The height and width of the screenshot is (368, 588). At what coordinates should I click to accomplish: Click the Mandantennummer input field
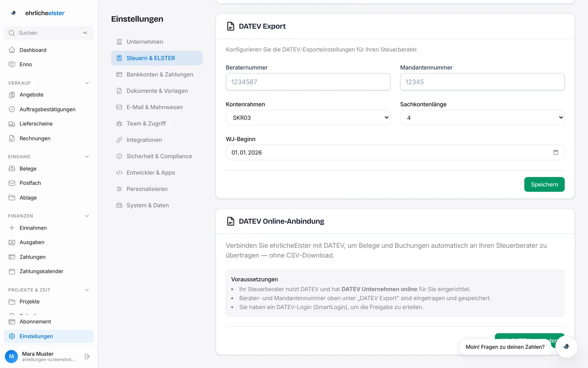[482, 82]
